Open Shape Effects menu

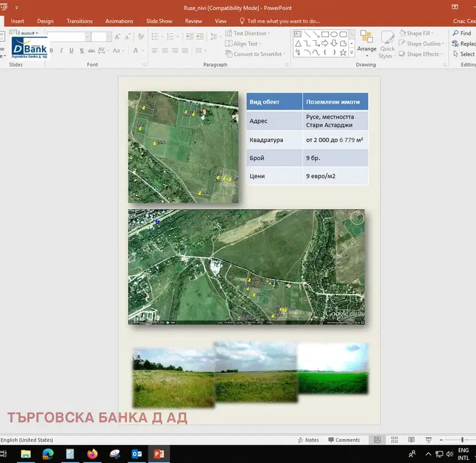coord(420,54)
